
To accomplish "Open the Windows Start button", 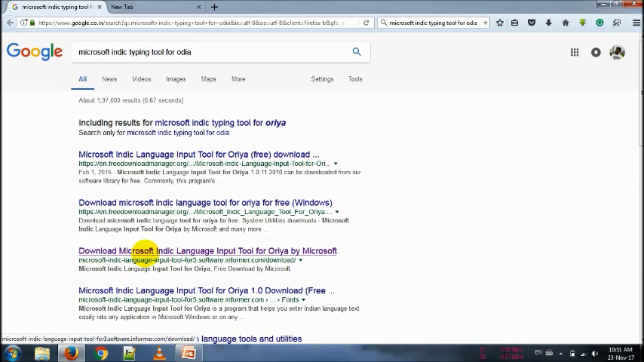I will 12,354.
